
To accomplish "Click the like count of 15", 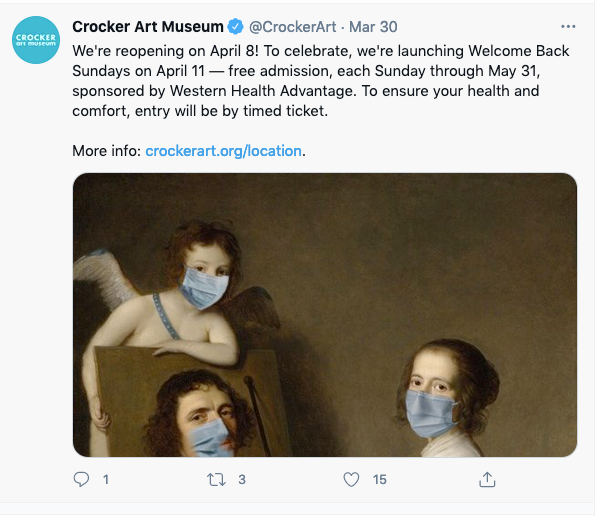I will (x=379, y=480).
